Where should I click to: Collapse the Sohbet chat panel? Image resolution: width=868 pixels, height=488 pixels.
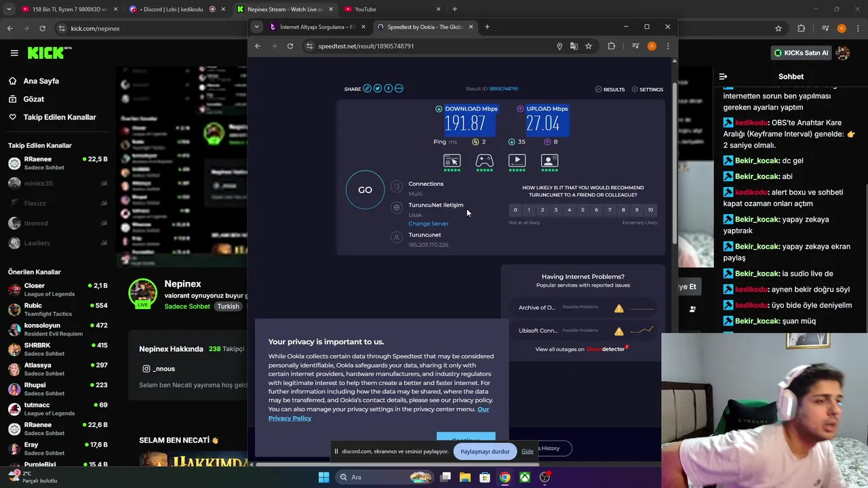pos(723,77)
